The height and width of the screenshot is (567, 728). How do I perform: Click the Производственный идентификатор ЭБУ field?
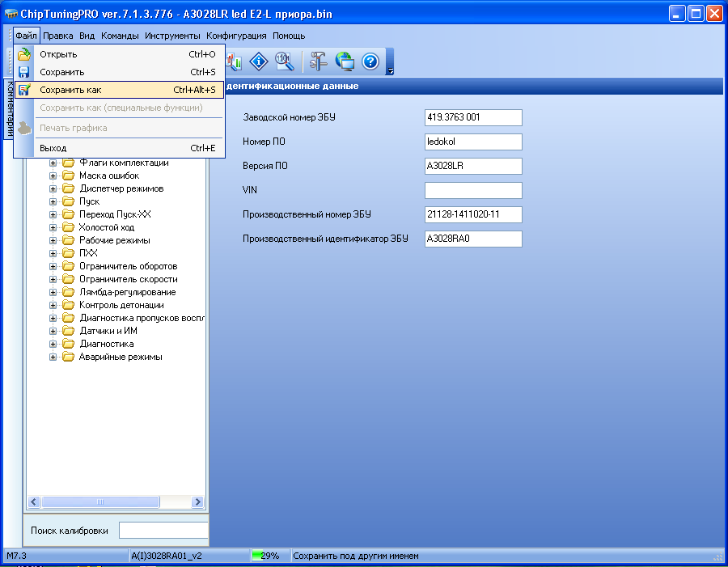[x=473, y=239]
